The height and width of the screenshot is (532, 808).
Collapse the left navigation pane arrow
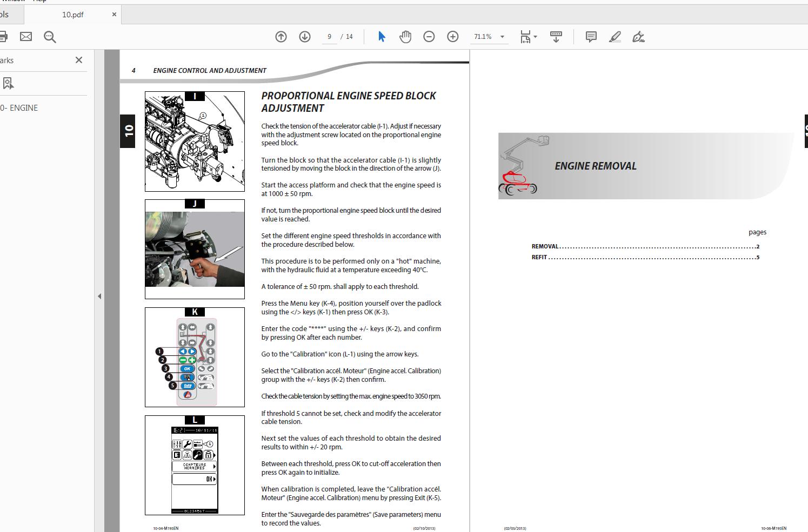pyautogui.click(x=99, y=296)
